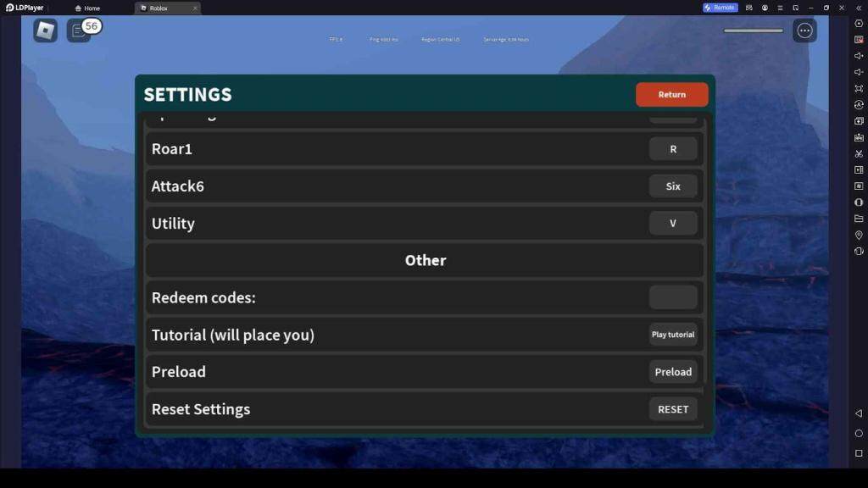Viewport: 868px width, 488px height.
Task: Open LDPlayer settings hexagon icon
Action: tap(859, 23)
